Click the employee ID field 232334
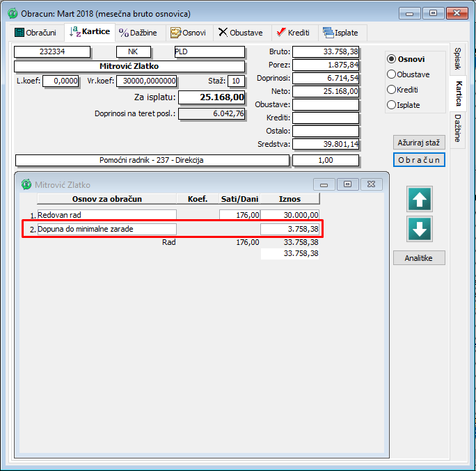Image resolution: width=476 pixels, height=471 pixels. pos(52,51)
